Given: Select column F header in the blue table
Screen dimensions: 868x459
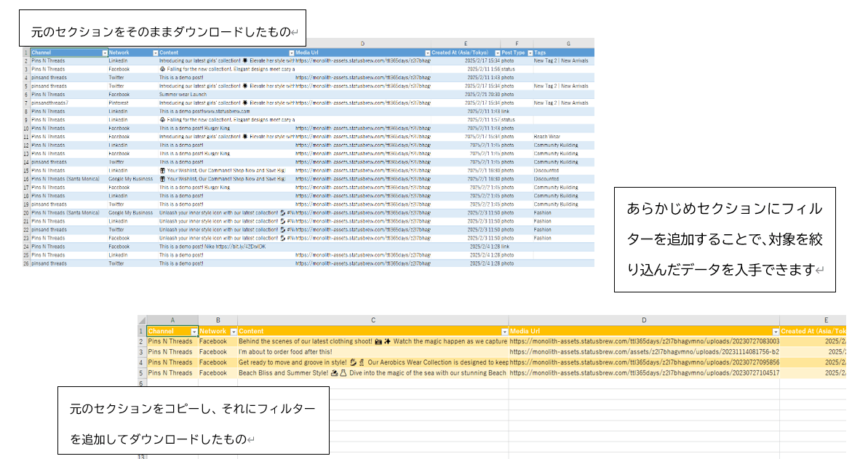Looking at the screenshot, I should tap(517, 44).
